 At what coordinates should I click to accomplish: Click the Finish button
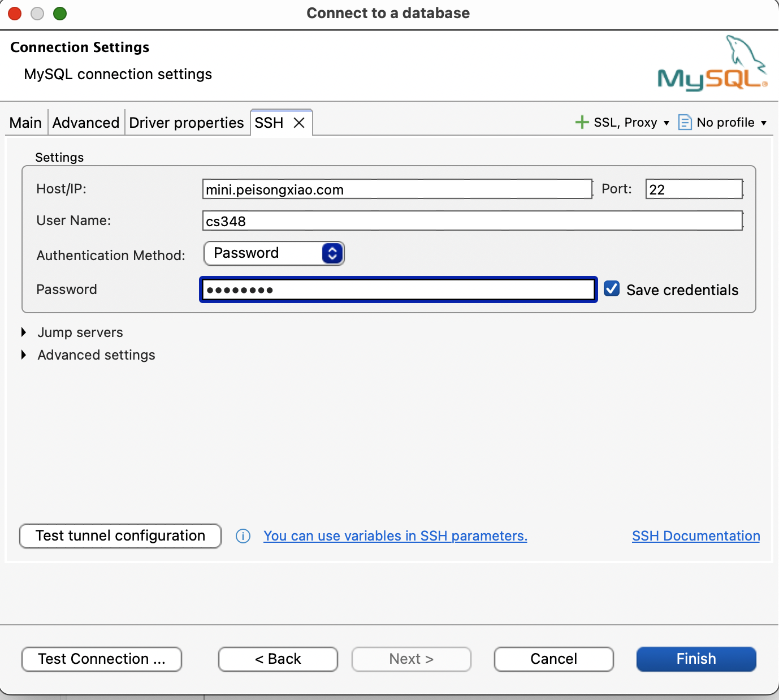tap(696, 659)
